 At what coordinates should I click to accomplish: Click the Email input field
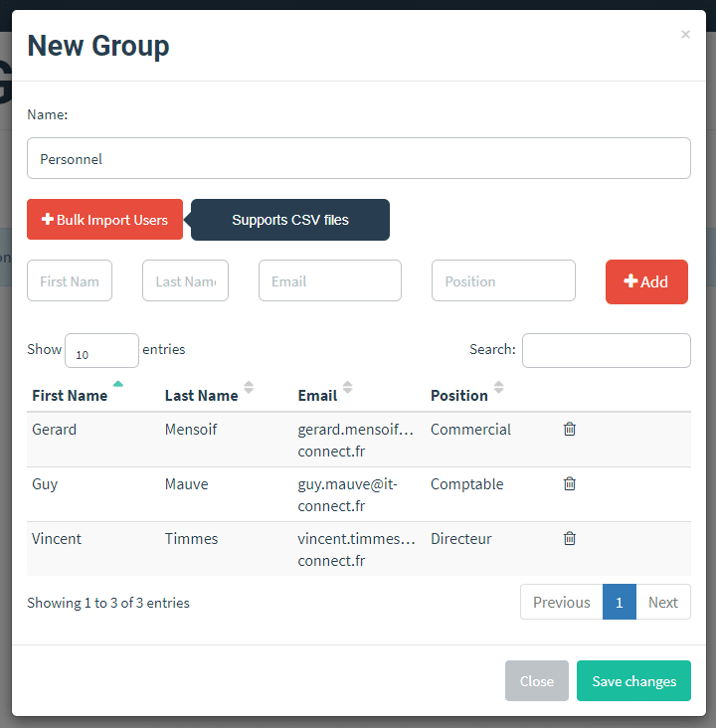330,281
